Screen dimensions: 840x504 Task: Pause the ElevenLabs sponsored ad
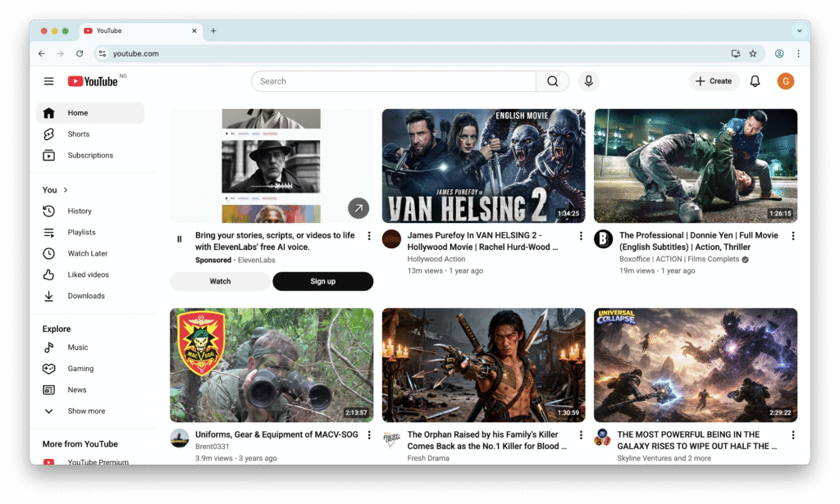click(x=180, y=239)
